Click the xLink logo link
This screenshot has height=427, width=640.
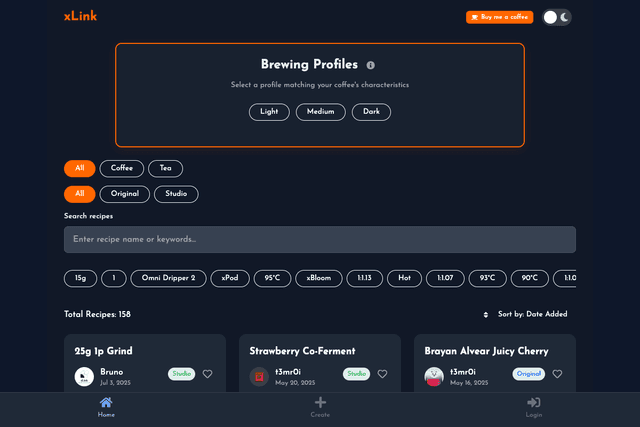point(80,16)
